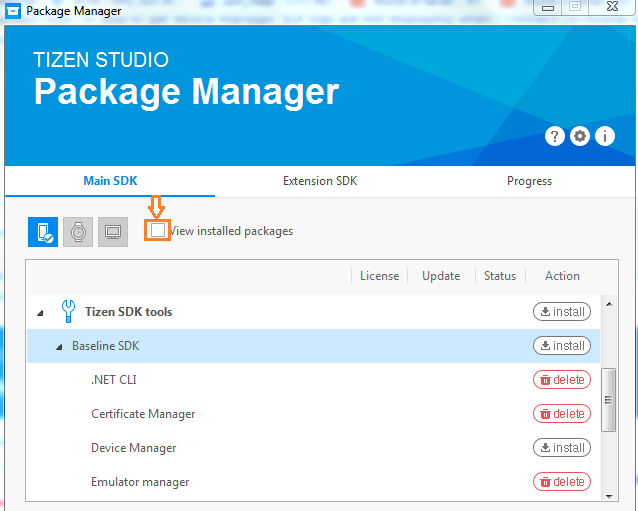
Task: Select the Main SDK tab
Action: point(110,181)
